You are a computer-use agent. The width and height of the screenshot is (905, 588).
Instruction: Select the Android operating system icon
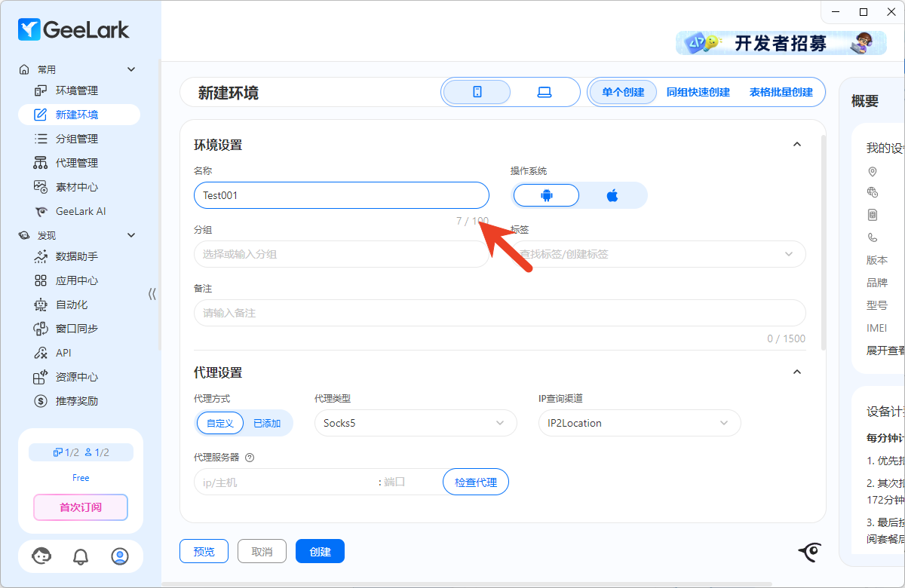(546, 195)
